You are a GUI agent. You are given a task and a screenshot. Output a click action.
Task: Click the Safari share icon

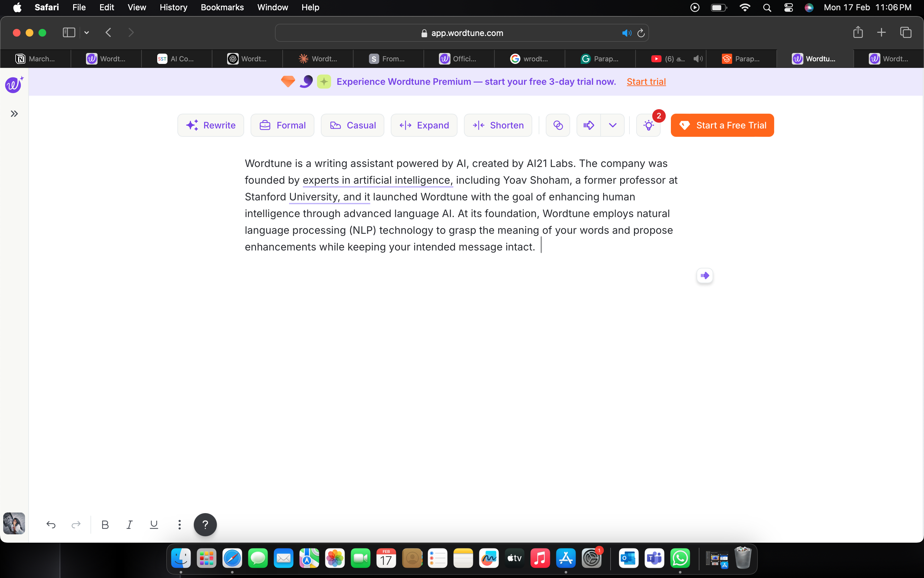pyautogui.click(x=858, y=32)
